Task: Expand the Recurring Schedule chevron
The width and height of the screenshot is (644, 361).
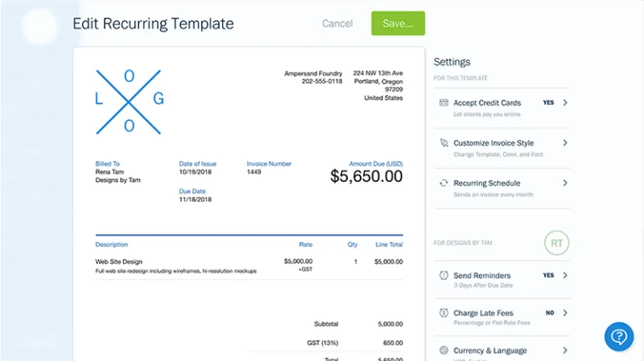Action: (x=565, y=183)
